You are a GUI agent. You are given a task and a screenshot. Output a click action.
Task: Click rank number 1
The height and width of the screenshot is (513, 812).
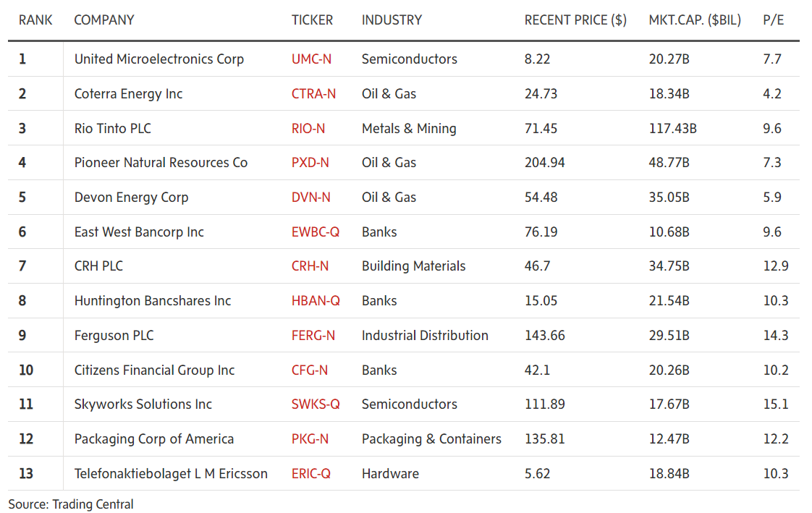[x=22, y=59]
